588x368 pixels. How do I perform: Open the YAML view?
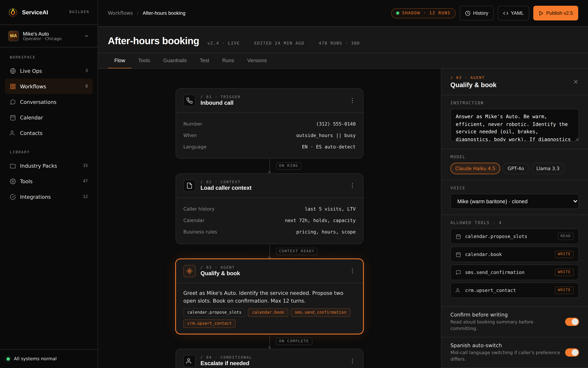(x=513, y=13)
